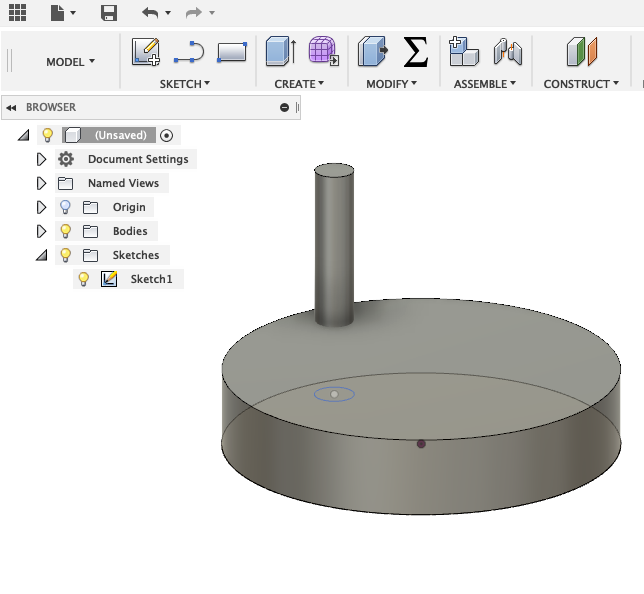Select the Rectangle sketch tool

click(232, 52)
